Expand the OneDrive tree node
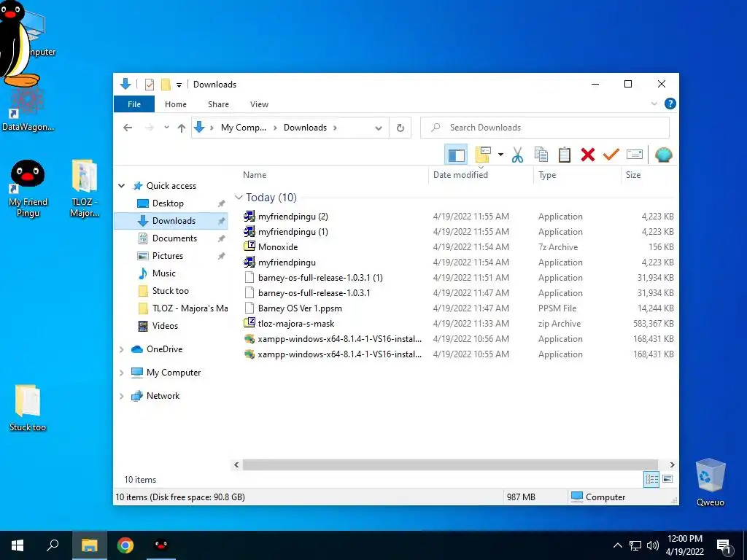This screenshot has width=747, height=560. click(x=122, y=349)
